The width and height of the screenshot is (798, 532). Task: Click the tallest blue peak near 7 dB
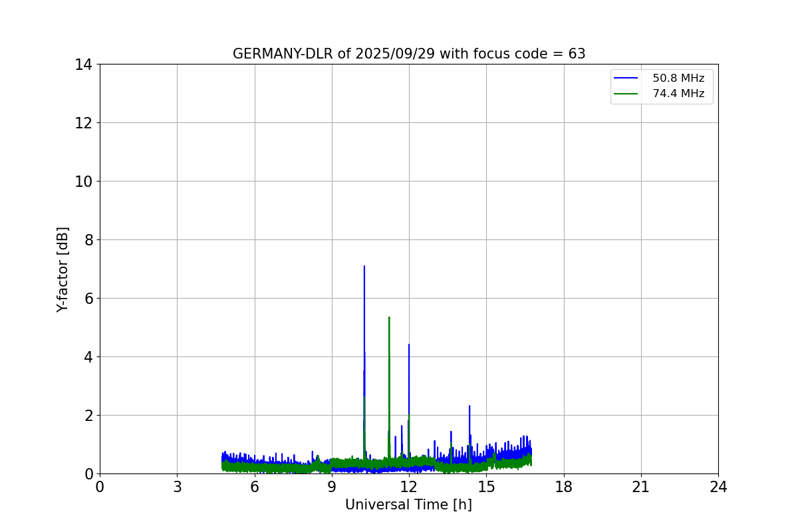coord(364,267)
